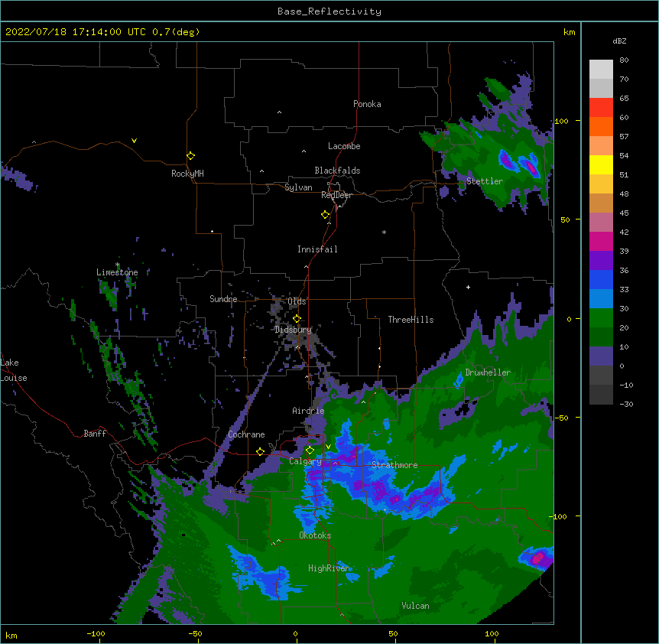The width and height of the screenshot is (659, 644).
Task: Click the km unit label at top right
Action: (x=569, y=32)
